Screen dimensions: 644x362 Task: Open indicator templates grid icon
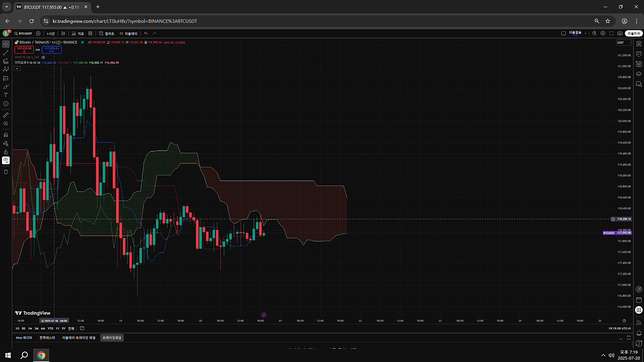[x=90, y=33]
